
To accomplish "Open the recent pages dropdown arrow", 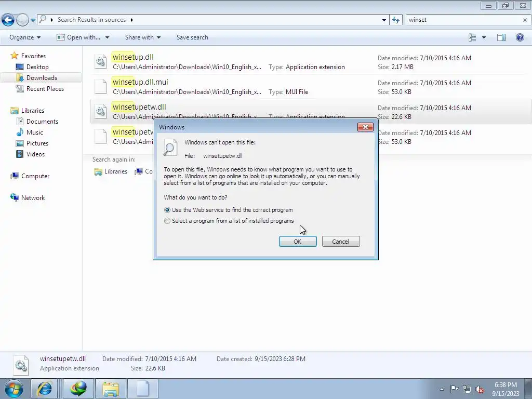I will coord(33,20).
